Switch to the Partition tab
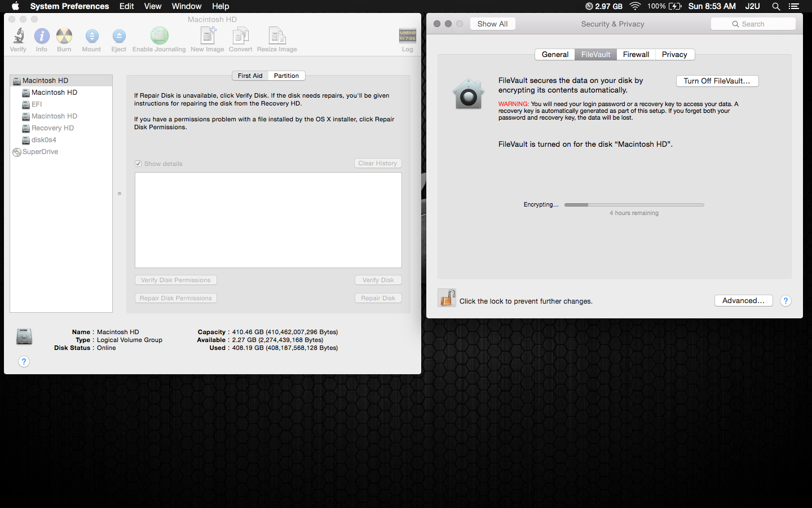Image resolution: width=812 pixels, height=508 pixels. pos(286,76)
